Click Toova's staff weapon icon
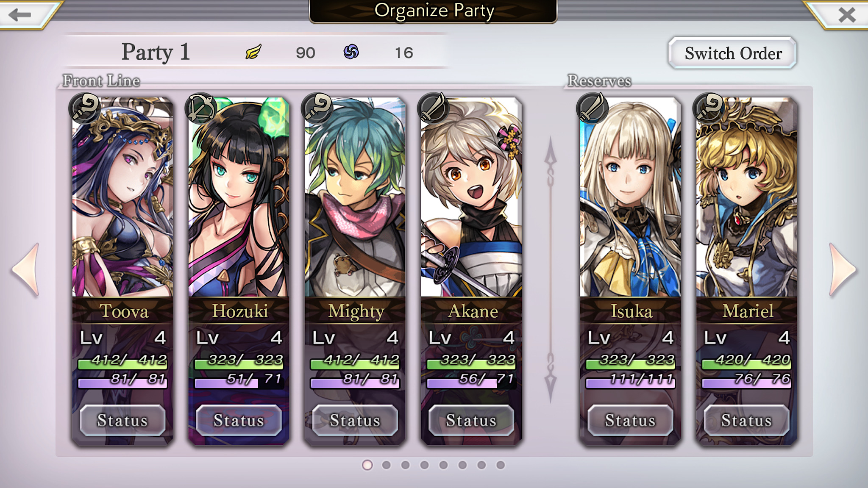Screen dimensions: 868x488 (84, 108)
